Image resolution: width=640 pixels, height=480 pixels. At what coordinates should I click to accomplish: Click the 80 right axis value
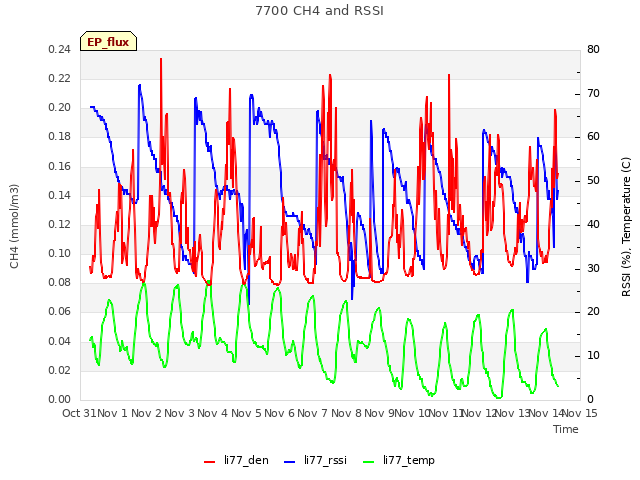(x=593, y=49)
